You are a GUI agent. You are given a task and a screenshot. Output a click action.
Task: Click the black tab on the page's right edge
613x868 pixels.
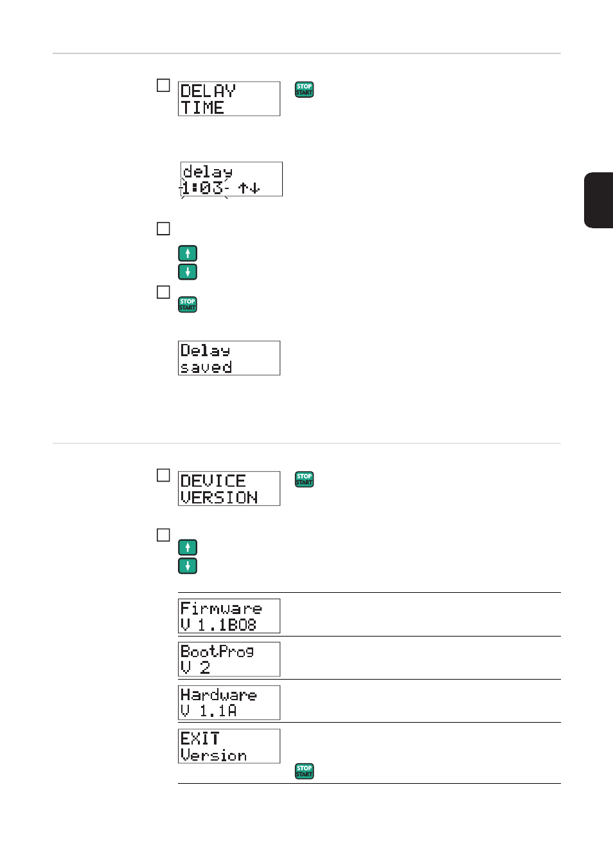tap(599, 200)
